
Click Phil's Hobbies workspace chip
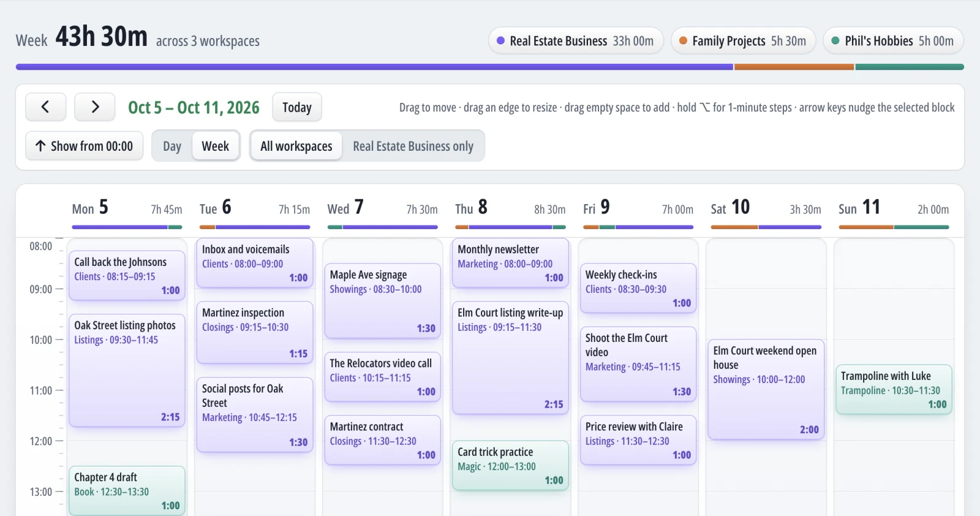(x=893, y=41)
